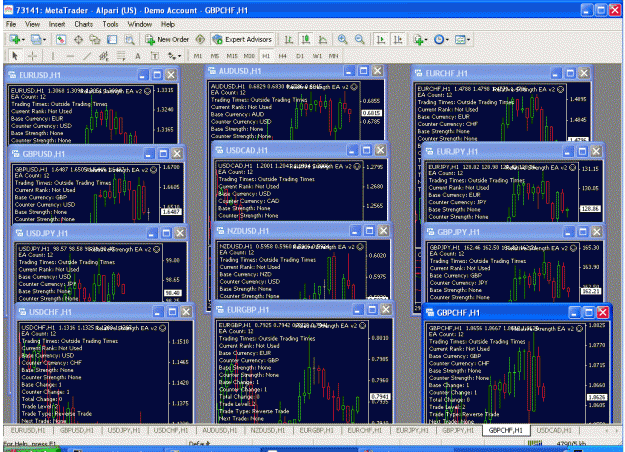Expand the New Chart dropdown arrow
The height and width of the screenshot is (452, 625).
[23, 40]
